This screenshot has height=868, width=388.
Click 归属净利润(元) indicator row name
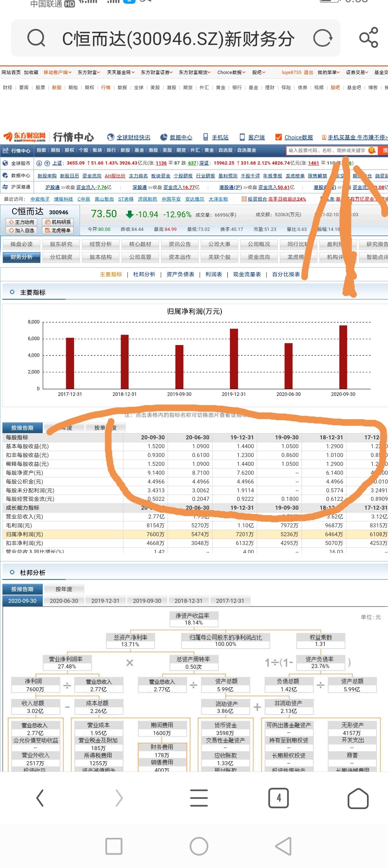(24, 534)
